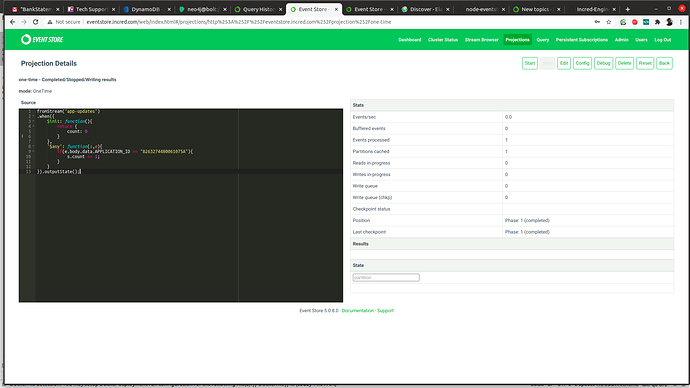Open a new browser tab with plus
690x388 pixels.
(628, 9)
